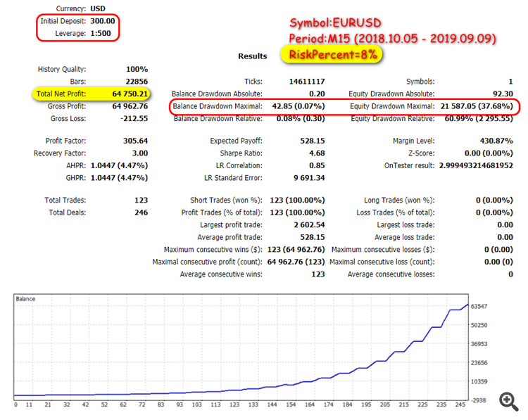Select Average profit trade value 528.15

point(313,237)
